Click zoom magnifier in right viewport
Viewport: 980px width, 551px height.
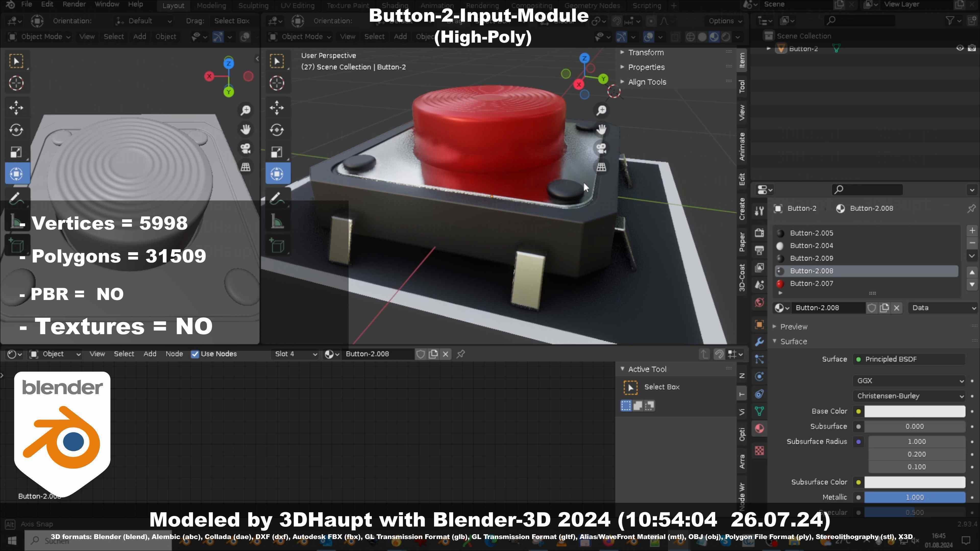(x=601, y=110)
